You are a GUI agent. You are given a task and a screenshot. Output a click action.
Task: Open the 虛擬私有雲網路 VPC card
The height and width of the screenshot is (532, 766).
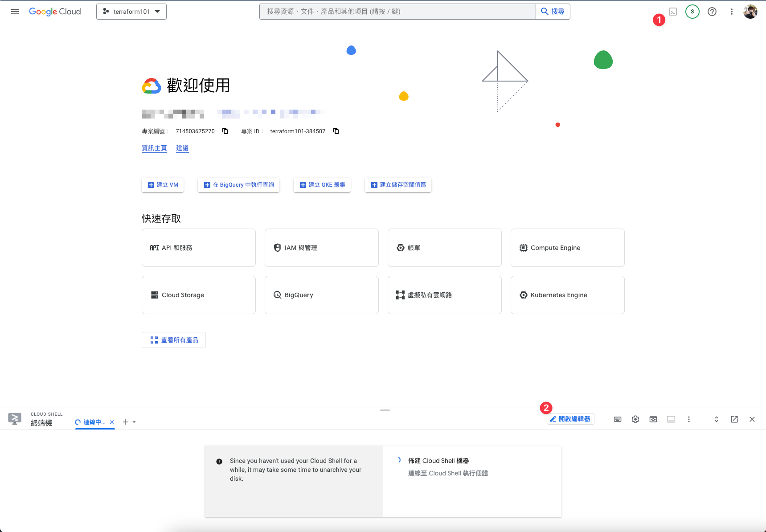445,295
